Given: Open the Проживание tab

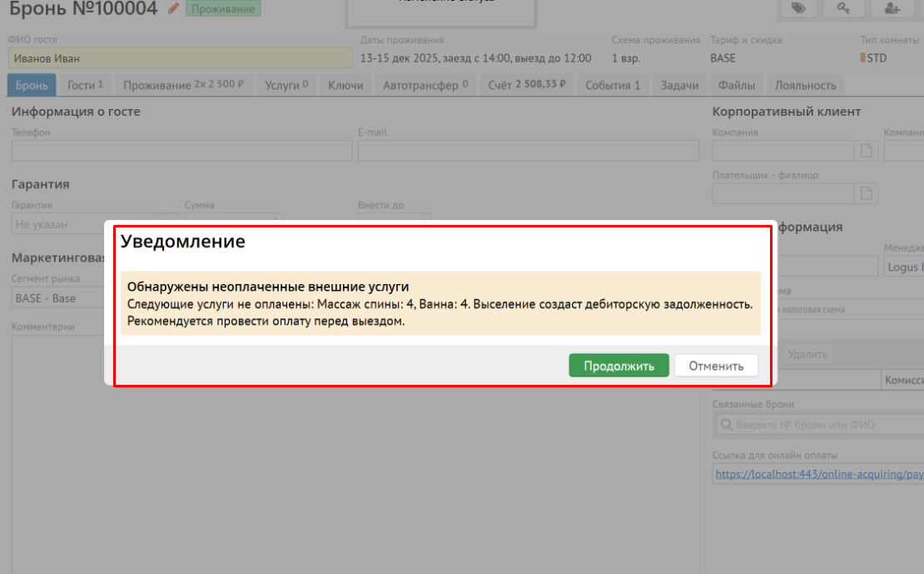Looking at the screenshot, I should coord(183,85).
